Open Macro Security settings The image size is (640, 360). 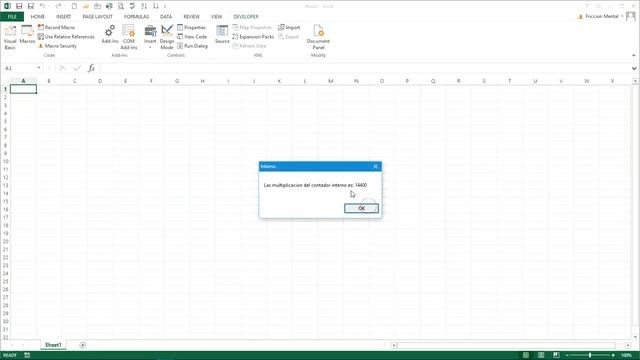[57, 46]
